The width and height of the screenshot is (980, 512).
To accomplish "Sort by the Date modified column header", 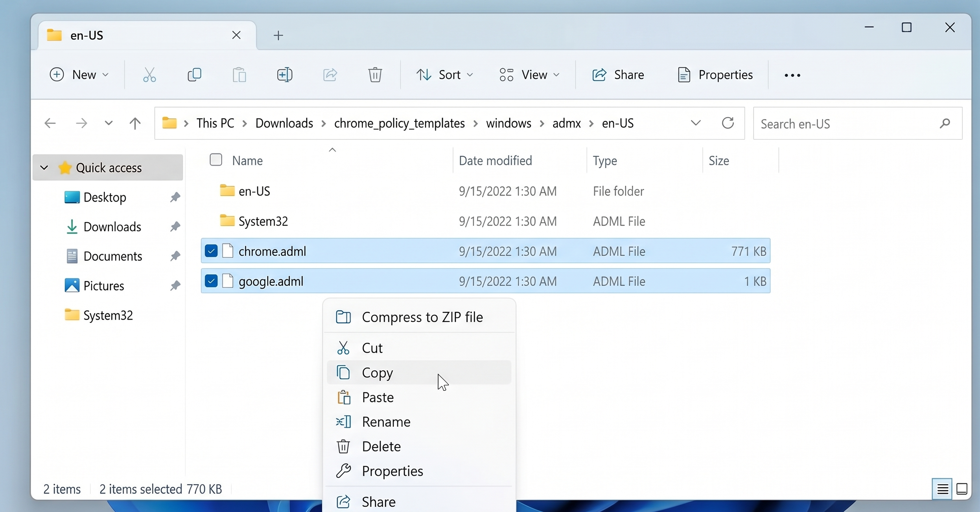I will [x=495, y=161].
